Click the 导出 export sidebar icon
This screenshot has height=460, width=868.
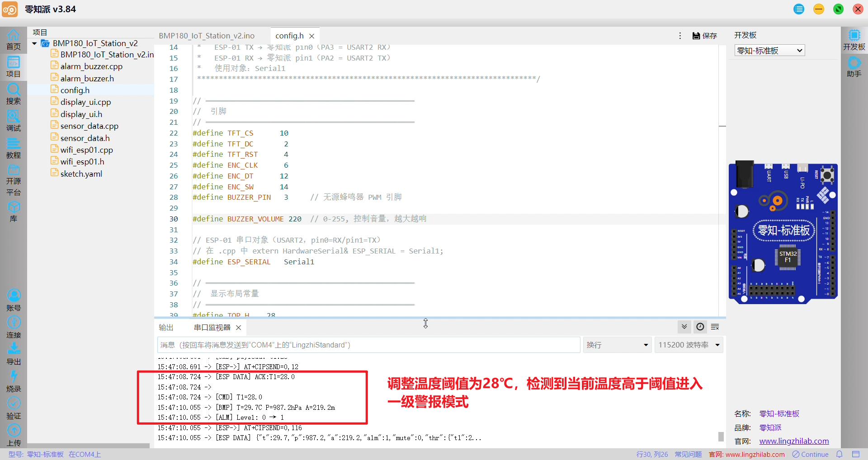point(14,355)
